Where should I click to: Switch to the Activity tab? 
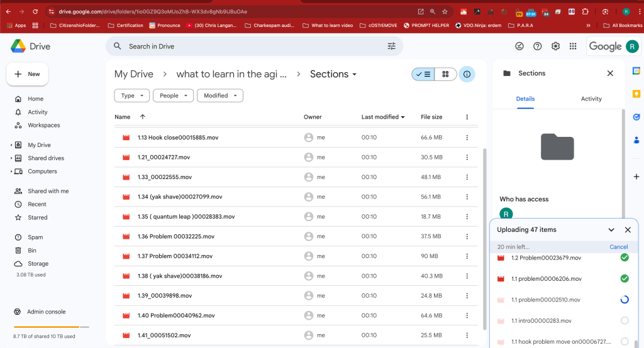(x=591, y=99)
